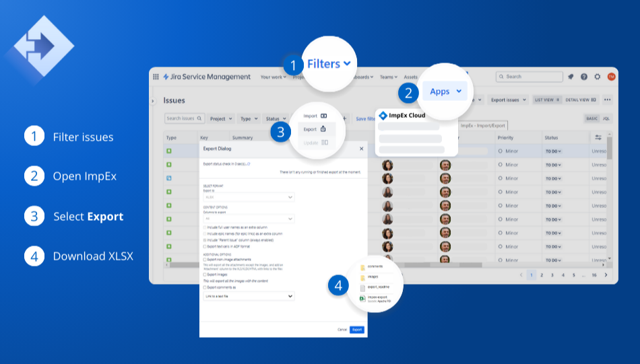Enable Export comments as checkbox
The image size is (640, 364).
click(205, 287)
